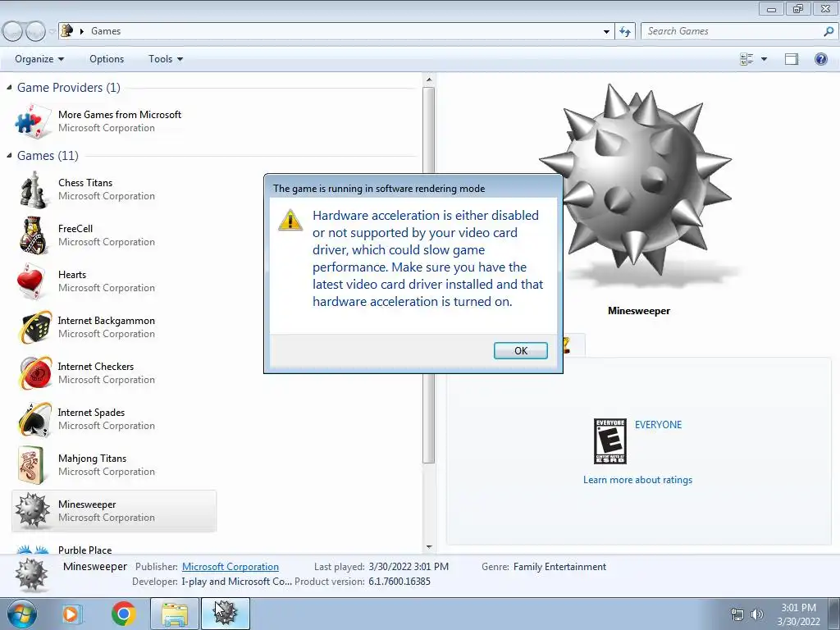
Task: Open Google Chrome from the taskbar
Action: pyautogui.click(x=123, y=614)
